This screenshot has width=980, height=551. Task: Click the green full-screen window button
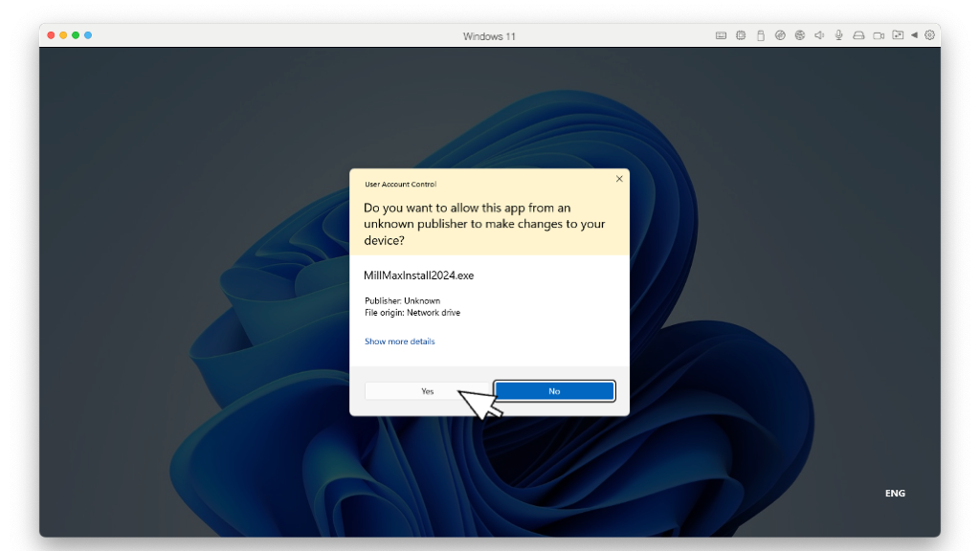pos(76,35)
